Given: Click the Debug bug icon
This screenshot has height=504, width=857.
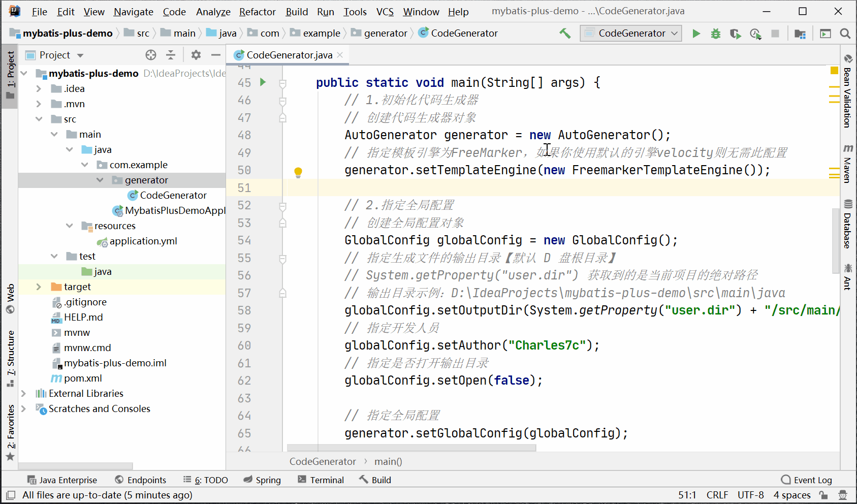Looking at the screenshot, I should [x=715, y=34].
